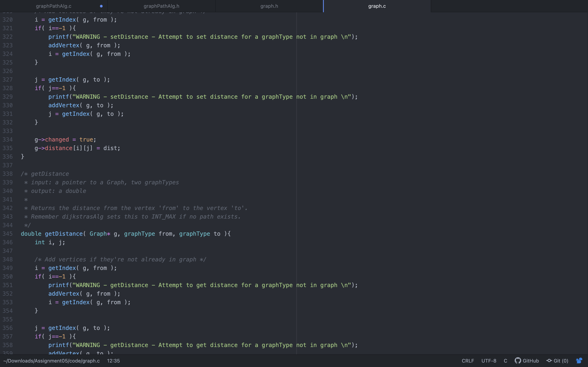Click line number 345 in the gutter

(8, 234)
